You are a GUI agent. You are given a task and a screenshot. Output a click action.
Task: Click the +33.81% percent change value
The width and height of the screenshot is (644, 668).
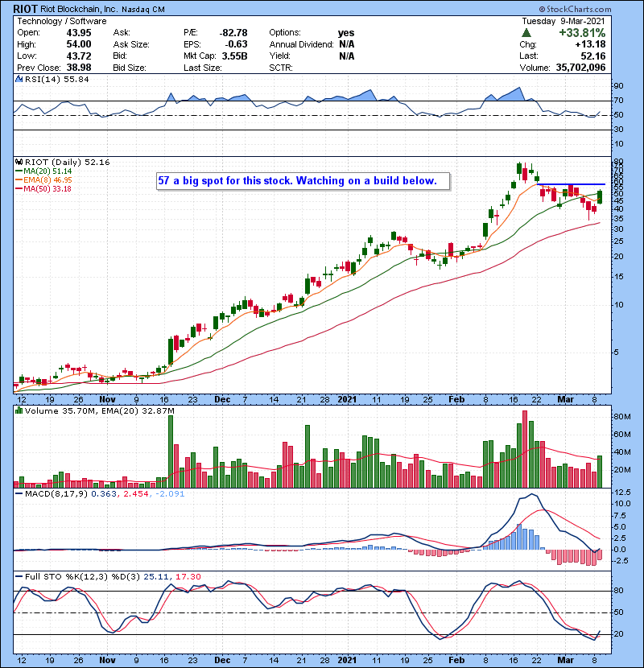[582, 33]
